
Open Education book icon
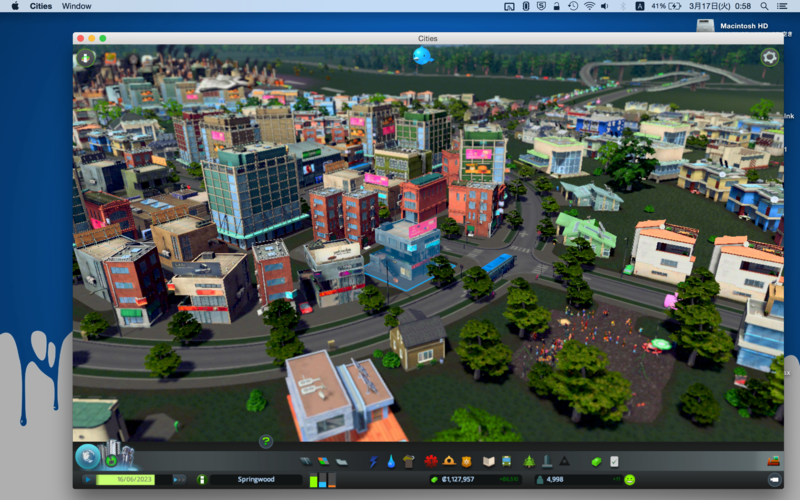pos(489,462)
